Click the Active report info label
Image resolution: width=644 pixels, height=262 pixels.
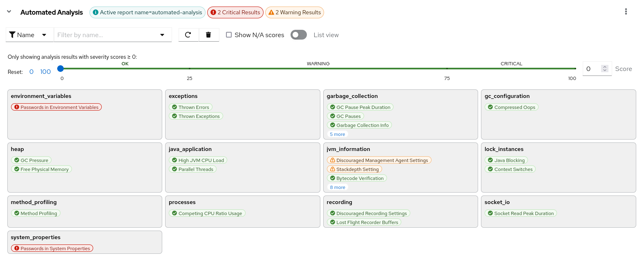click(x=147, y=12)
